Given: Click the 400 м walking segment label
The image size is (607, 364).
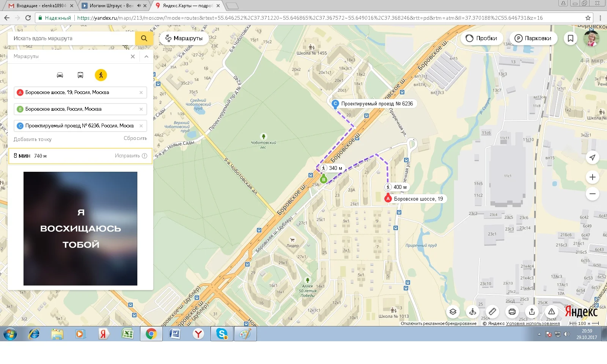Looking at the screenshot, I should (x=396, y=187).
